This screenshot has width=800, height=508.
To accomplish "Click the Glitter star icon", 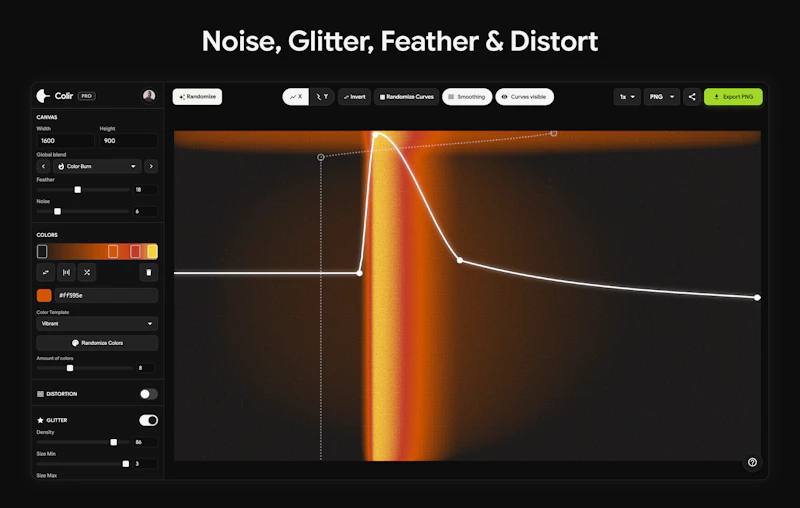I will [40, 420].
